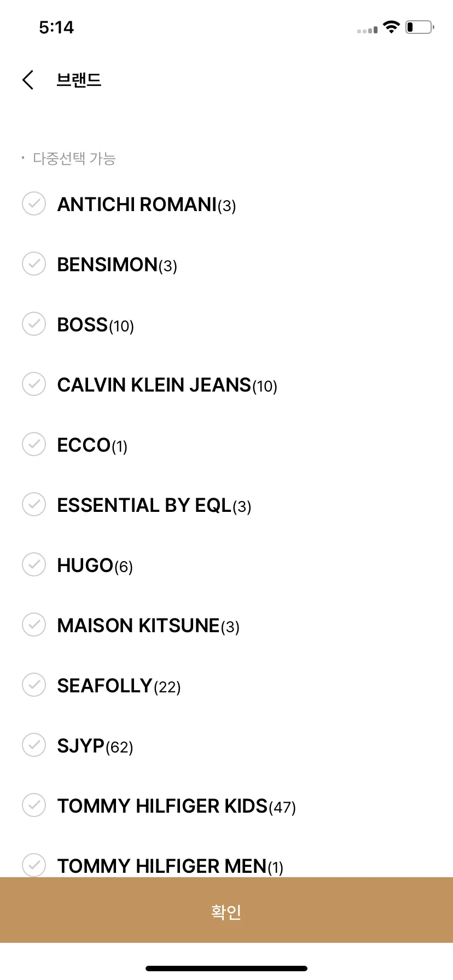This screenshot has height=980, width=453.
Task: Tap the SJYP(62) brand label
Action: click(x=95, y=746)
